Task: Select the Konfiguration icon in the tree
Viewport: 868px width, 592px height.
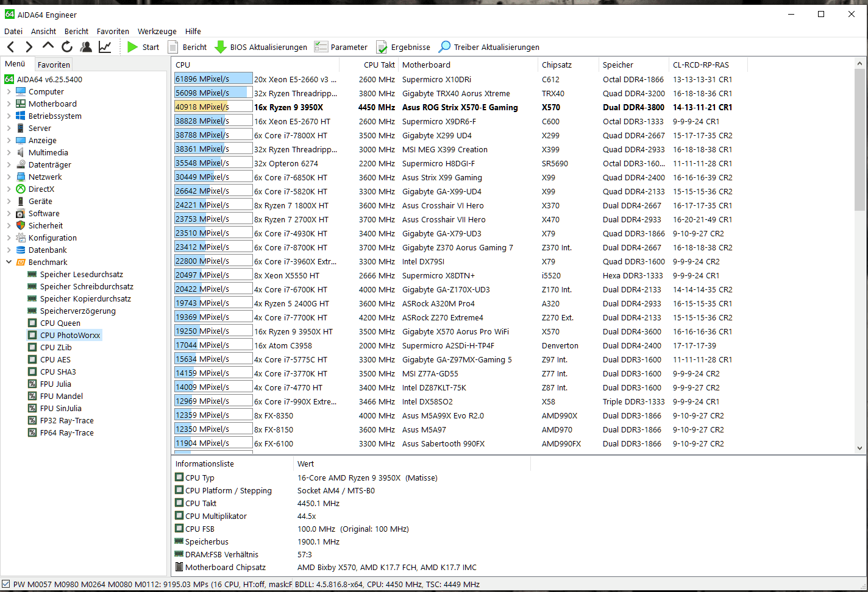Action: pyautogui.click(x=21, y=238)
